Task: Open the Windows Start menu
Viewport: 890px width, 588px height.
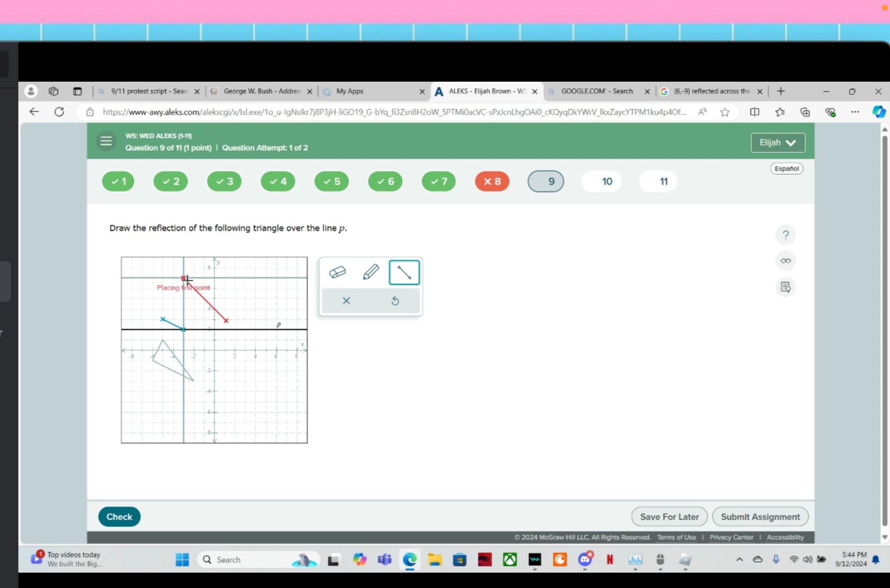Action: (x=182, y=560)
